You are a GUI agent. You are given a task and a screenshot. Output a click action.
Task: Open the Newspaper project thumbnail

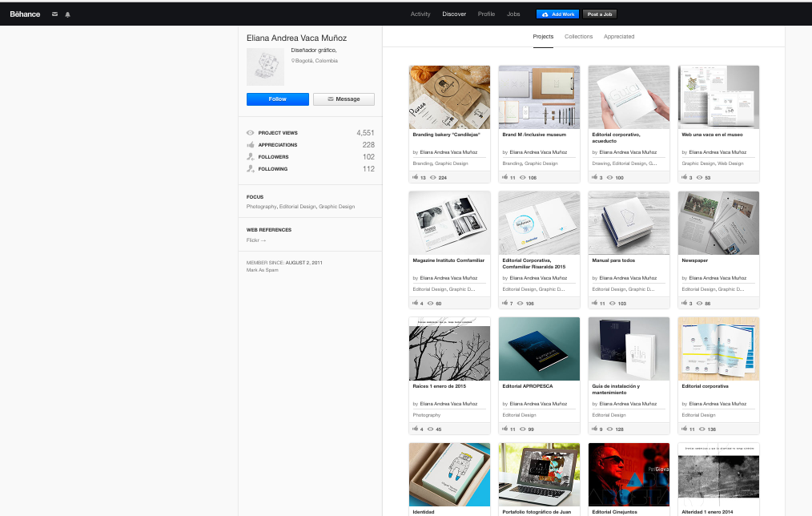[x=718, y=223]
